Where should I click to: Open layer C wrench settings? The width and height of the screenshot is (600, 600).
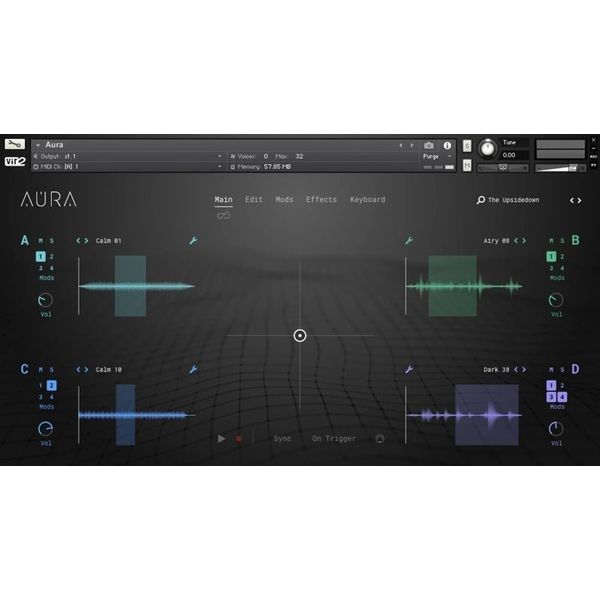click(x=193, y=370)
